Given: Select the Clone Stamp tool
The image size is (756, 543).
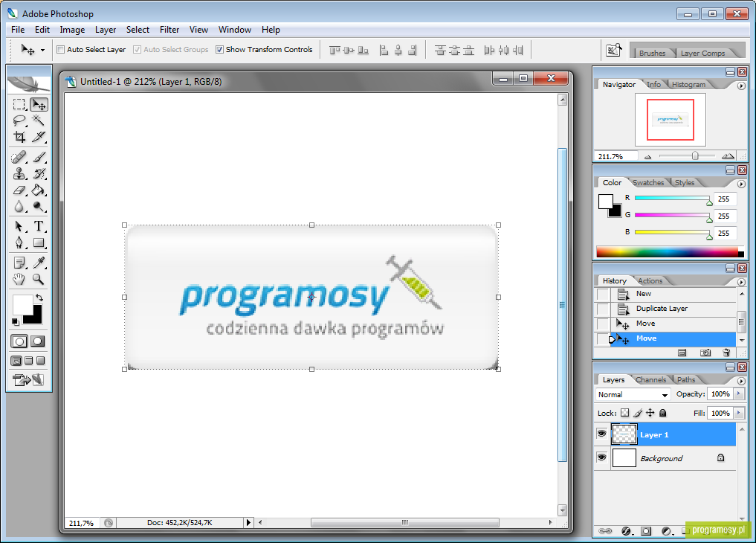Looking at the screenshot, I should click(19, 173).
